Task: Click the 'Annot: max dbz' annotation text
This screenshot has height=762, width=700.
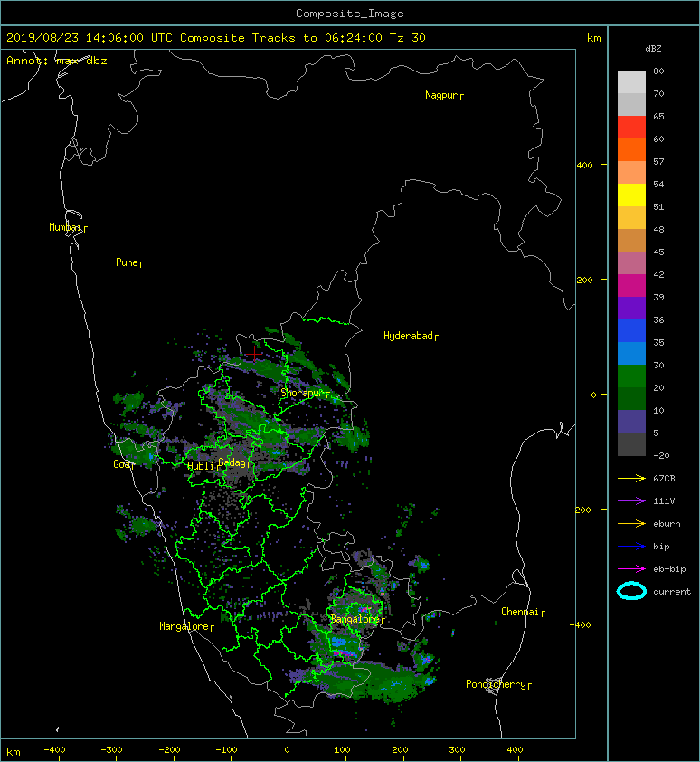Action: [56, 61]
